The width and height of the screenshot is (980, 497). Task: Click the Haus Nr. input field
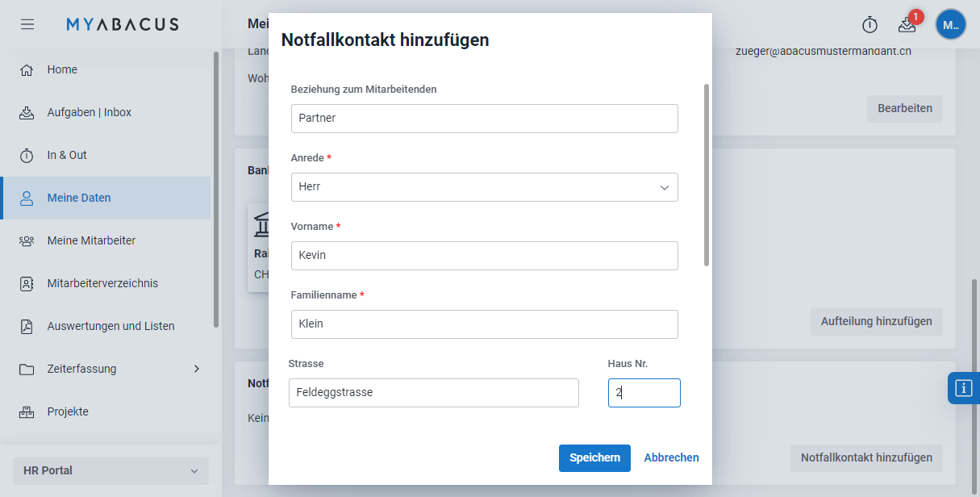(x=644, y=393)
